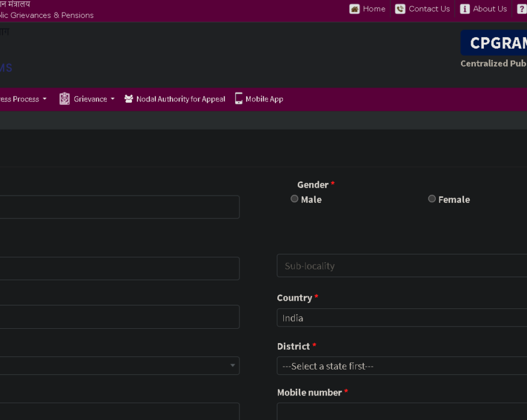Open the District select dropdown
The image size is (527, 420).
(402, 365)
